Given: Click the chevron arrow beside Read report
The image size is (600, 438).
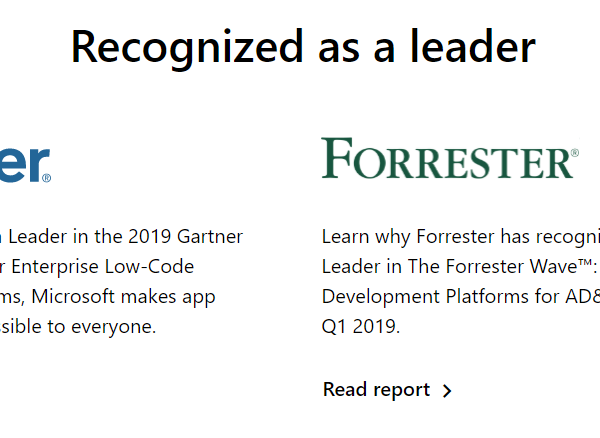Looking at the screenshot, I should coord(447,391).
